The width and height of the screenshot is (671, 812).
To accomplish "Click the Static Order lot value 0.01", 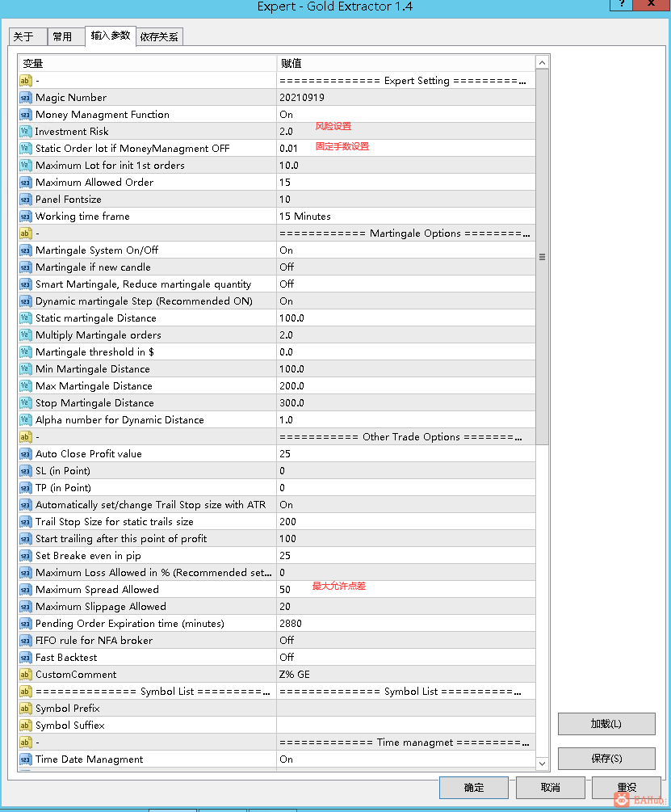I will pyautogui.click(x=289, y=149).
